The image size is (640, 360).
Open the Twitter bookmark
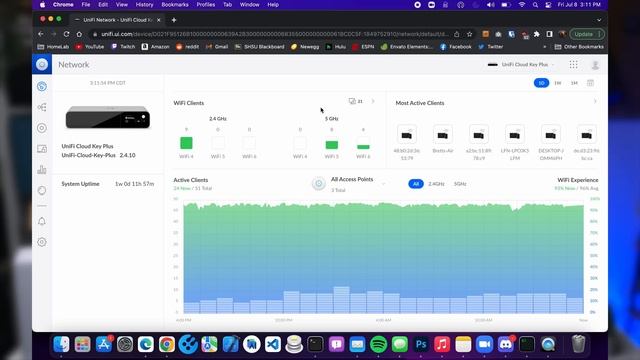click(491, 47)
